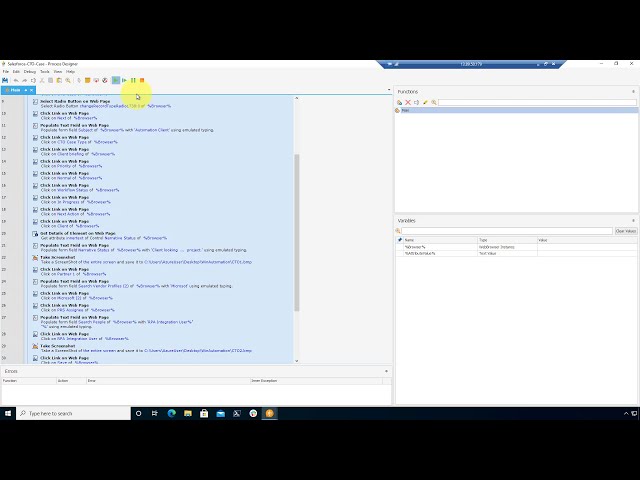Stop the process with the orange Stop button
Screen dimensions: 640x480
(142, 80)
